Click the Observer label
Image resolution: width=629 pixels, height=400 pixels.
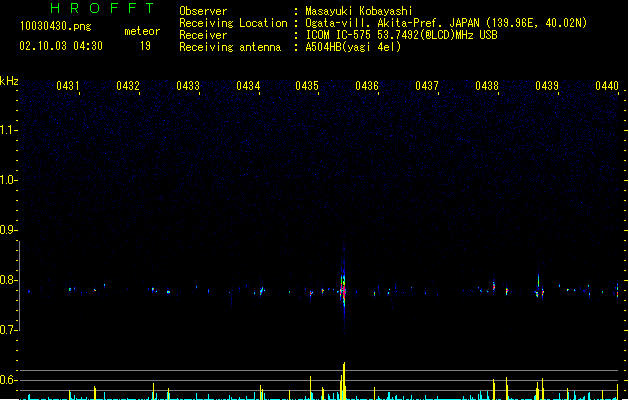pos(203,11)
